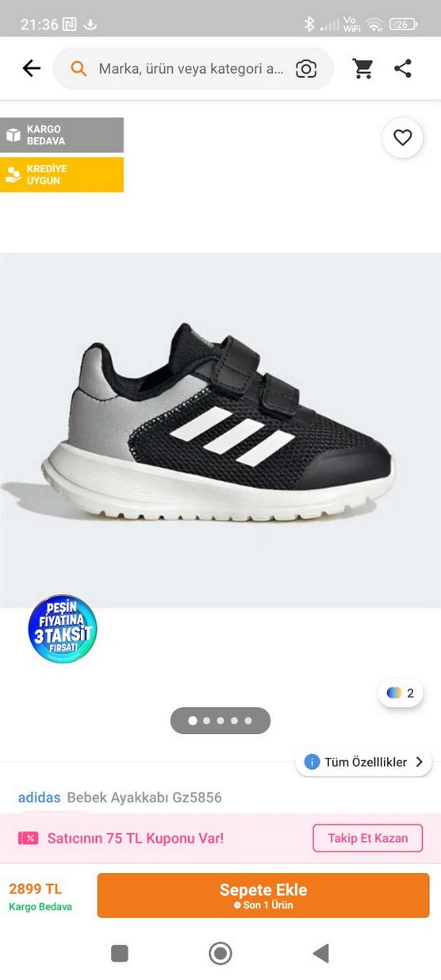Share this product
The image size is (441, 980).
(x=403, y=68)
